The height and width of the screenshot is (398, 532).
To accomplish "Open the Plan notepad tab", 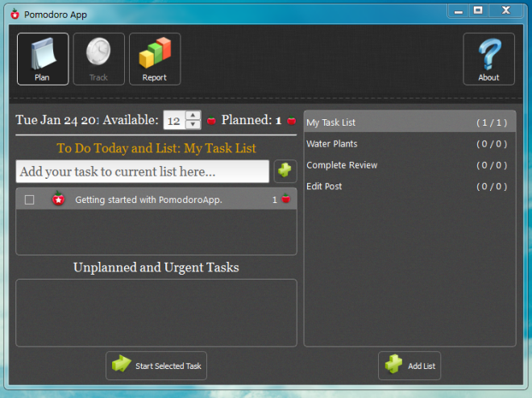I will (x=43, y=59).
